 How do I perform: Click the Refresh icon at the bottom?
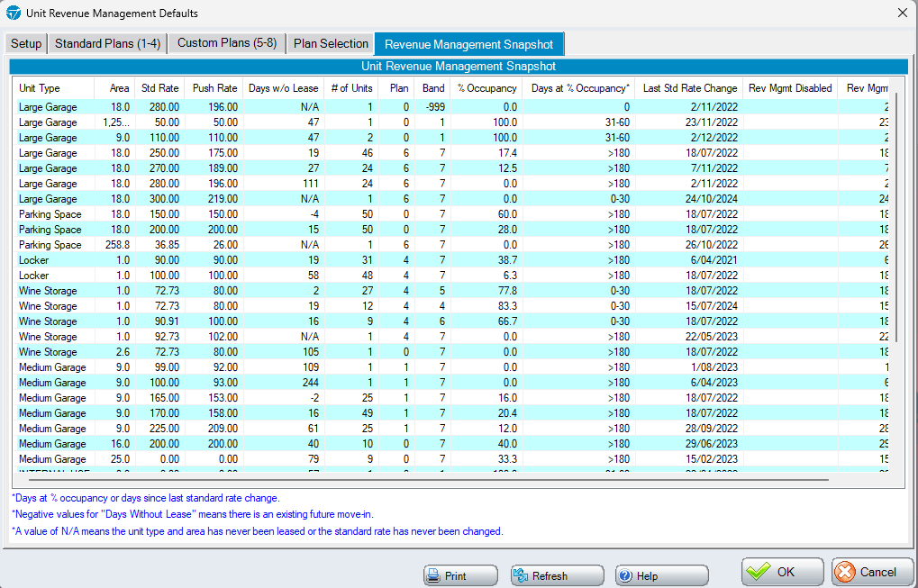(x=521, y=575)
